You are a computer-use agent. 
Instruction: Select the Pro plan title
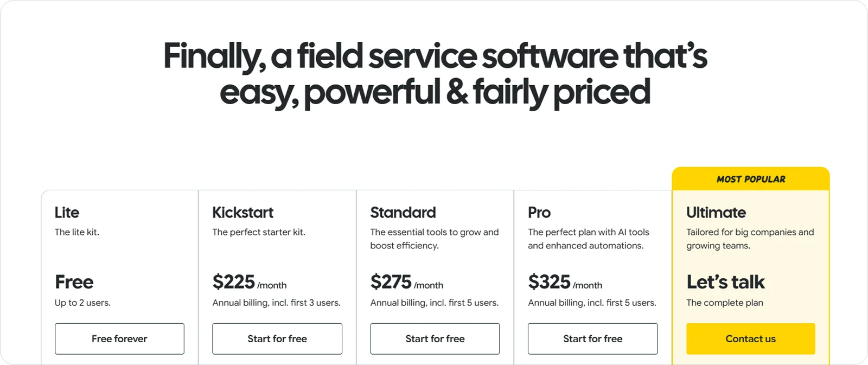coord(540,213)
